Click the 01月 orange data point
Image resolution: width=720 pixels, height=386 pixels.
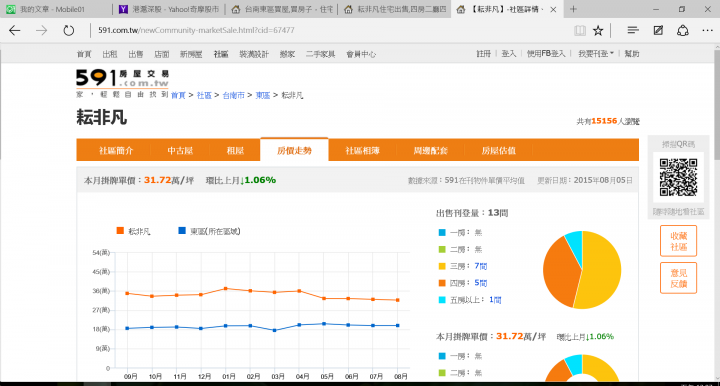tap(225, 289)
